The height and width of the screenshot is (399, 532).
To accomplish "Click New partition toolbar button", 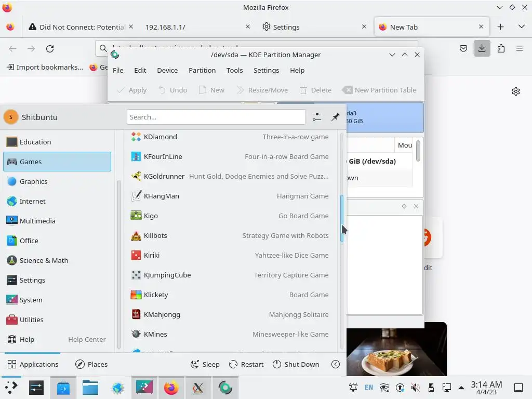I will tap(212, 90).
